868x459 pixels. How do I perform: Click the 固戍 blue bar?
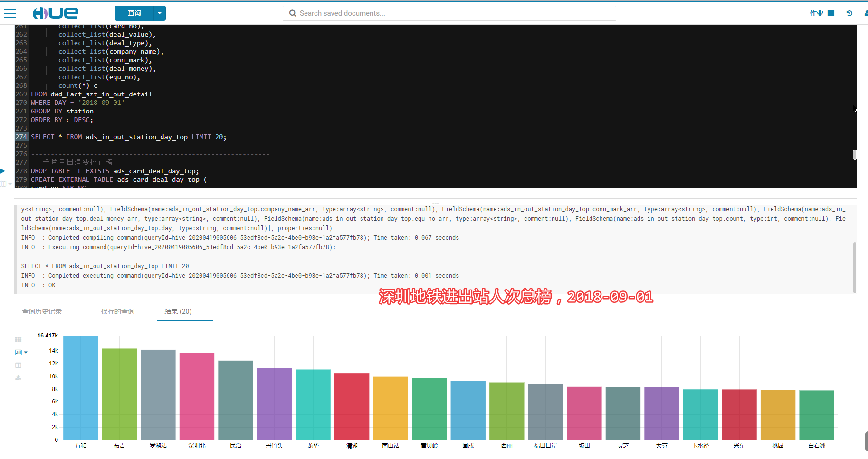coord(468,411)
